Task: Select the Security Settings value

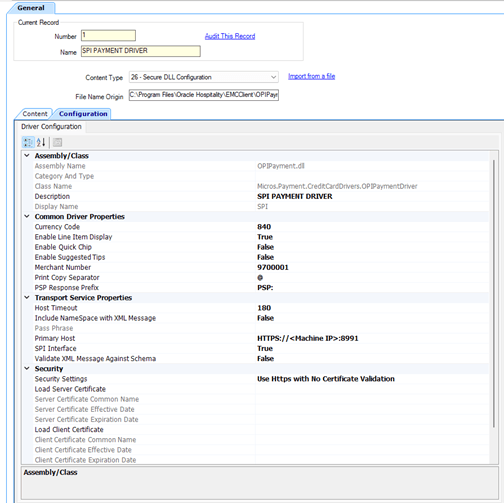Action: (x=326, y=379)
